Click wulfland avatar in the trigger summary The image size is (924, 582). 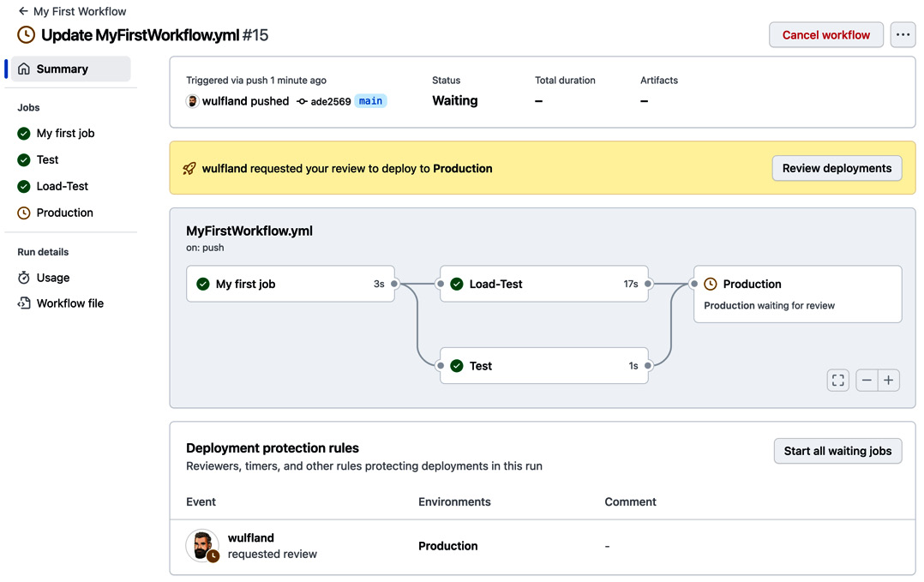pos(192,101)
